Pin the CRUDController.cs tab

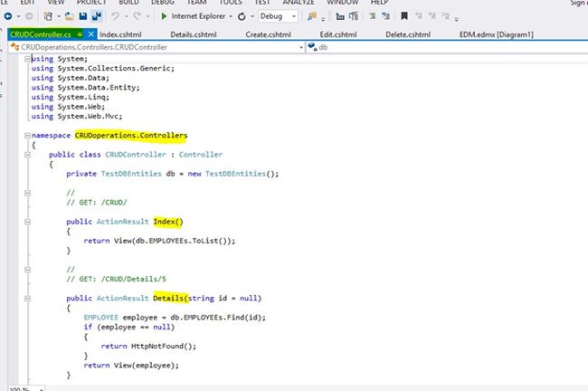click(80, 34)
